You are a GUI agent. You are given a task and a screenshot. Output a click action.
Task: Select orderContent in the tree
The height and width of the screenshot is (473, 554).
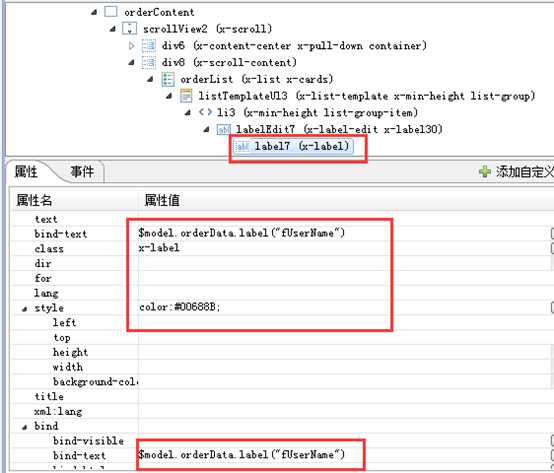tap(159, 12)
